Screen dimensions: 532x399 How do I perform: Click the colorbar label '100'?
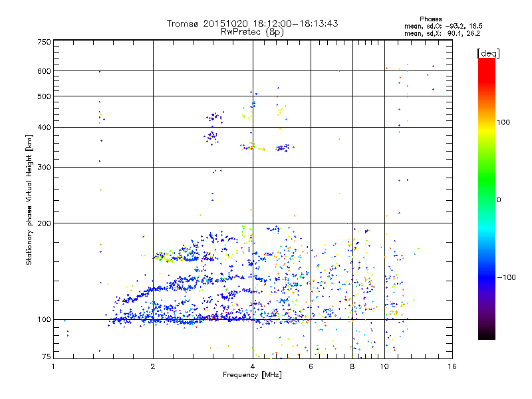coord(503,122)
